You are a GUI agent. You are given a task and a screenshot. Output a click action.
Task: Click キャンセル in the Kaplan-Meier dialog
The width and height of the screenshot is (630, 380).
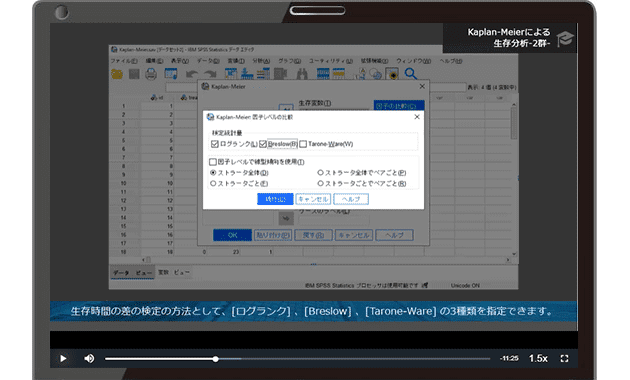(x=354, y=235)
